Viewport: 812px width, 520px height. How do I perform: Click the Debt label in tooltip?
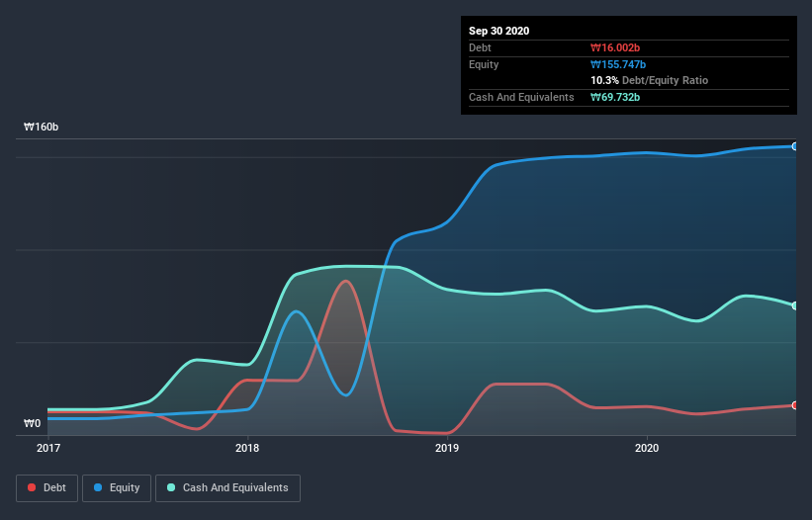tap(480, 47)
